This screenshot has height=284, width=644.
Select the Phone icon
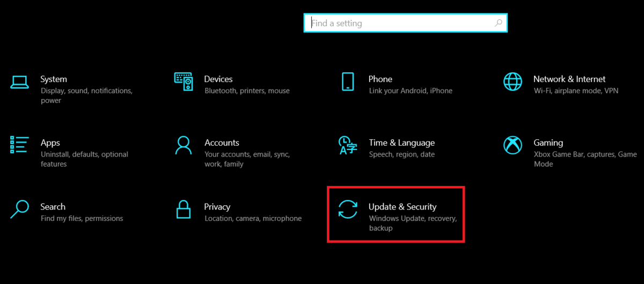(348, 81)
